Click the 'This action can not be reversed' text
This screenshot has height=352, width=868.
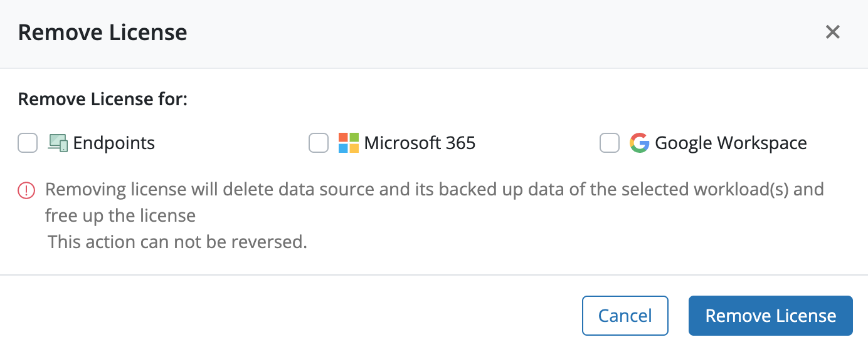[177, 241]
